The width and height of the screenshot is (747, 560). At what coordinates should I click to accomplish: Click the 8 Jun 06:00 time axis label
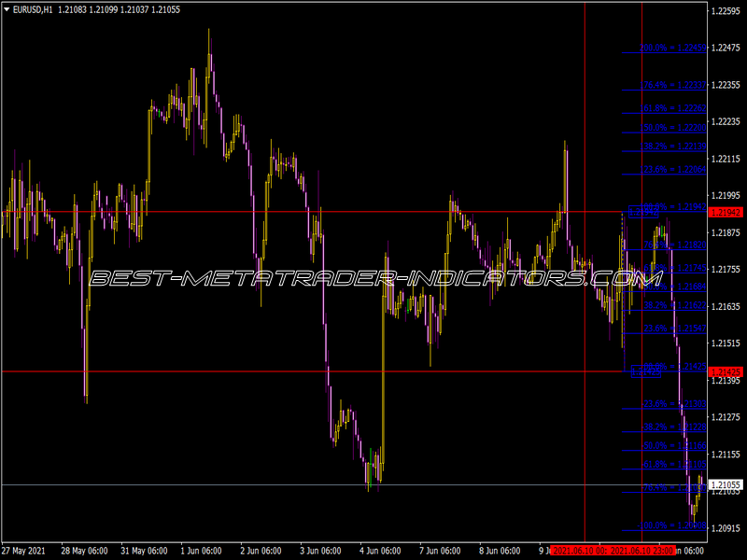(x=500, y=551)
